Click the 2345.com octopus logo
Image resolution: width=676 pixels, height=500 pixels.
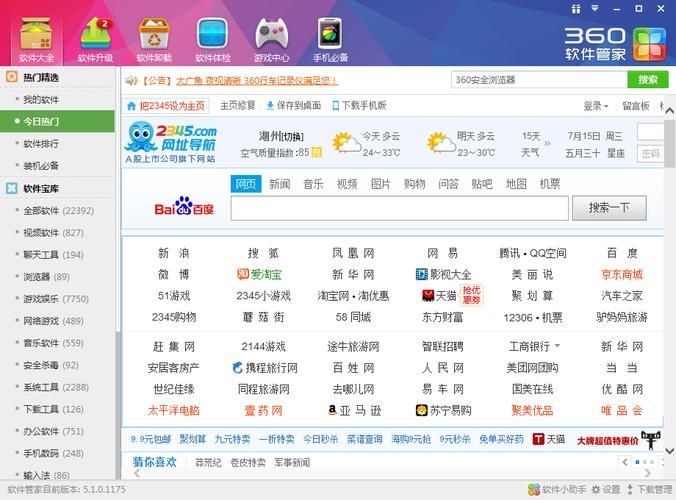click(x=171, y=142)
